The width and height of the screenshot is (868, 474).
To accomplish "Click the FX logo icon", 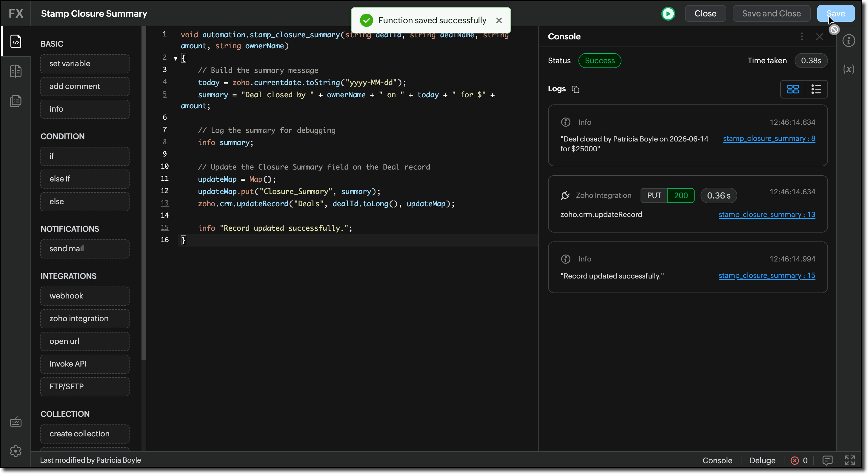I will coord(16,13).
